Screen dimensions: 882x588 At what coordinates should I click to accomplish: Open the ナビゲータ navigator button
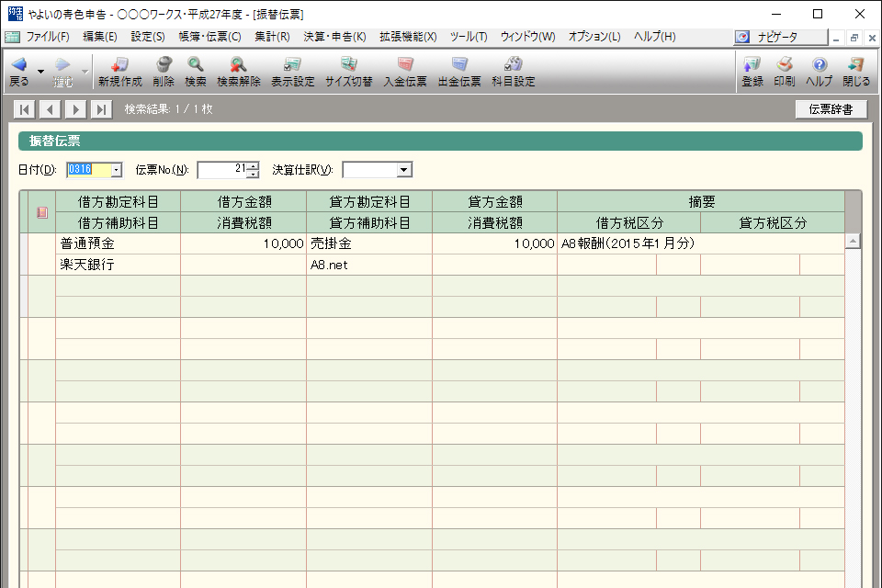pos(781,37)
